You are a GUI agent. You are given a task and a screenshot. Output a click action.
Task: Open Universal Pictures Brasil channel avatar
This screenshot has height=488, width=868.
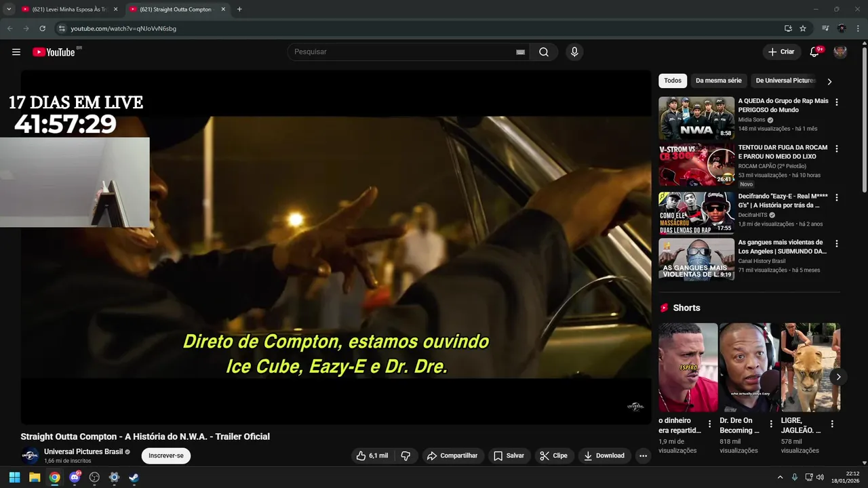30,455
